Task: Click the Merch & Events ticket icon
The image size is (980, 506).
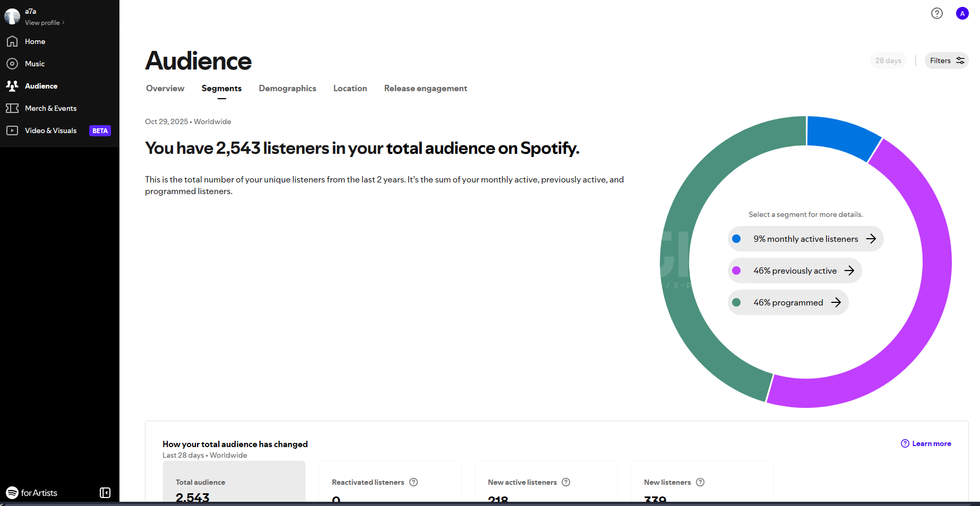Action: point(12,108)
